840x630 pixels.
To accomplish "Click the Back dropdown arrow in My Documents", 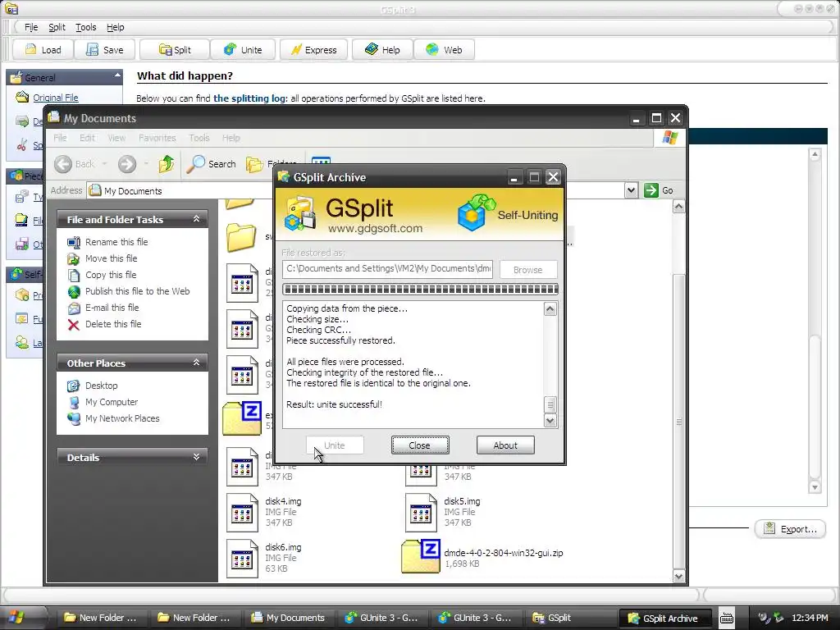I will [x=104, y=164].
